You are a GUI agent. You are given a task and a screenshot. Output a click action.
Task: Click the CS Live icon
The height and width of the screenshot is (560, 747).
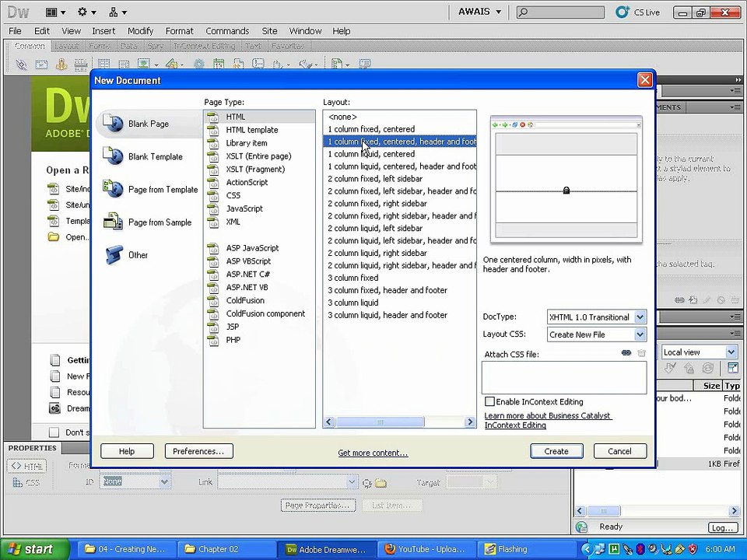click(x=622, y=12)
